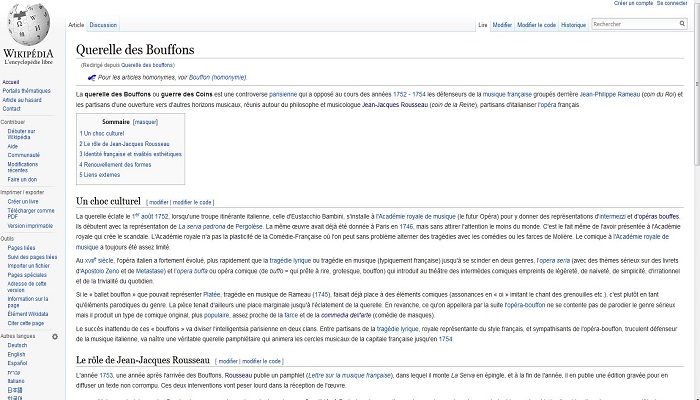Jump to contents entry 'Un choc culturel'
This screenshot has width=700, height=400.
point(103,133)
